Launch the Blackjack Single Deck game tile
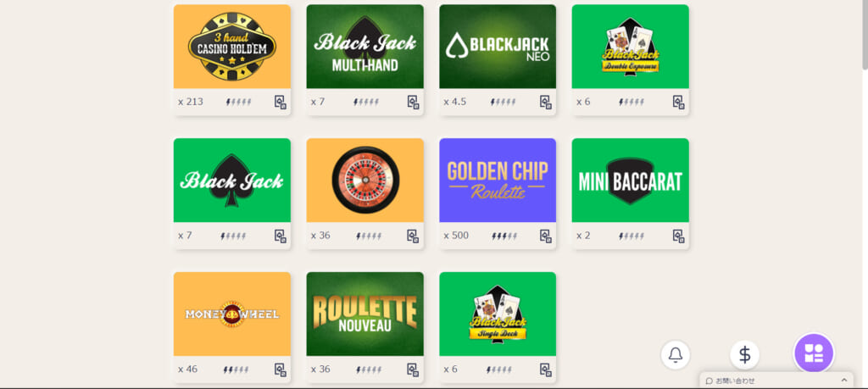This screenshot has height=389, width=868. coord(498,314)
